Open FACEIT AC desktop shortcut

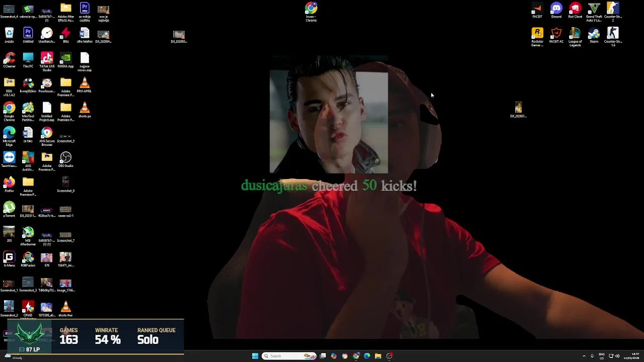click(x=556, y=35)
